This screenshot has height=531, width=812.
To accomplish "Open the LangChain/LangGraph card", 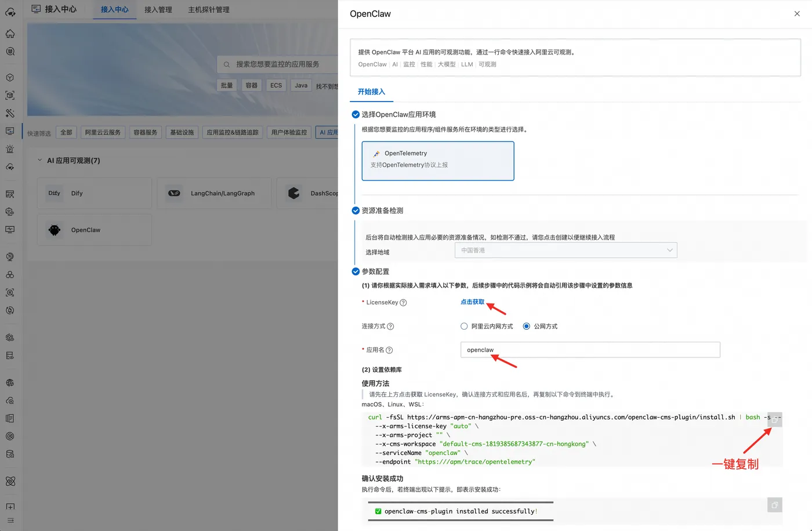I will (214, 193).
